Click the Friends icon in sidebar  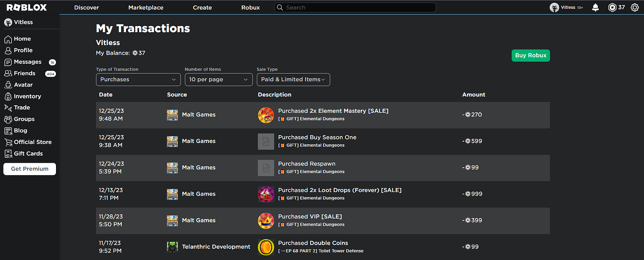click(x=8, y=73)
